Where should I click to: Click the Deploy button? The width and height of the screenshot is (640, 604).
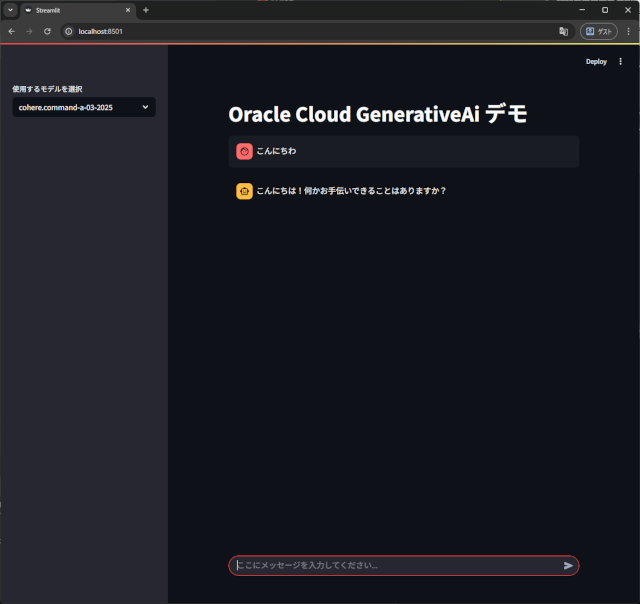(596, 62)
